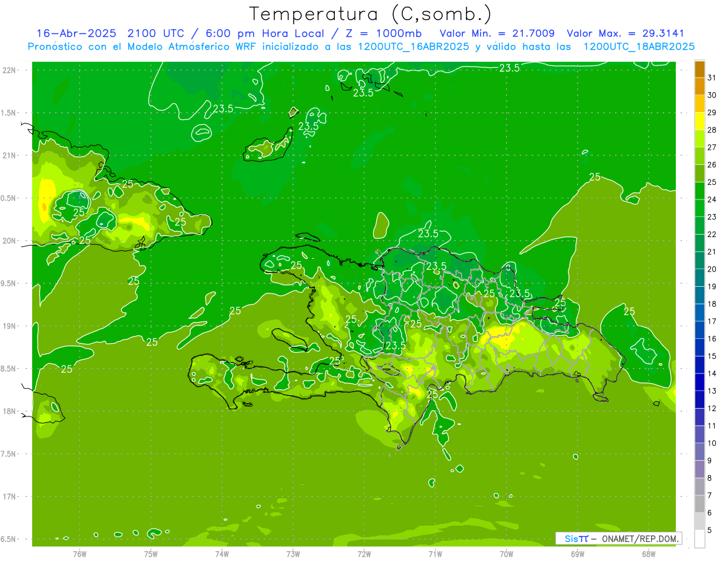
Task: Click the '17N' latitude axis label
Action: click(10, 497)
